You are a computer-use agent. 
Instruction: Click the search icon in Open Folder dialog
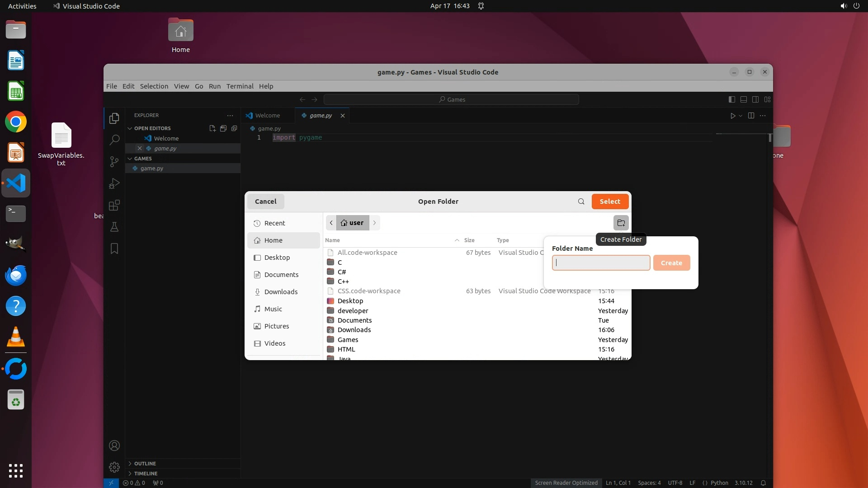[x=581, y=202]
